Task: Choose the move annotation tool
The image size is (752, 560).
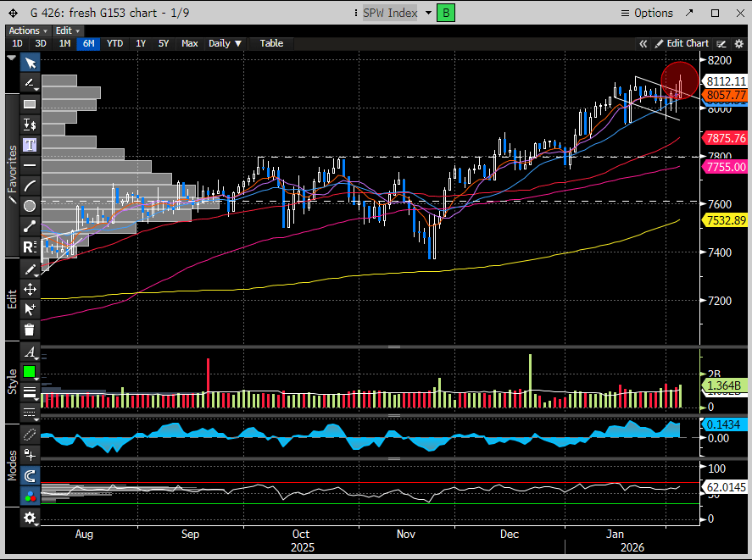Action: [30, 289]
